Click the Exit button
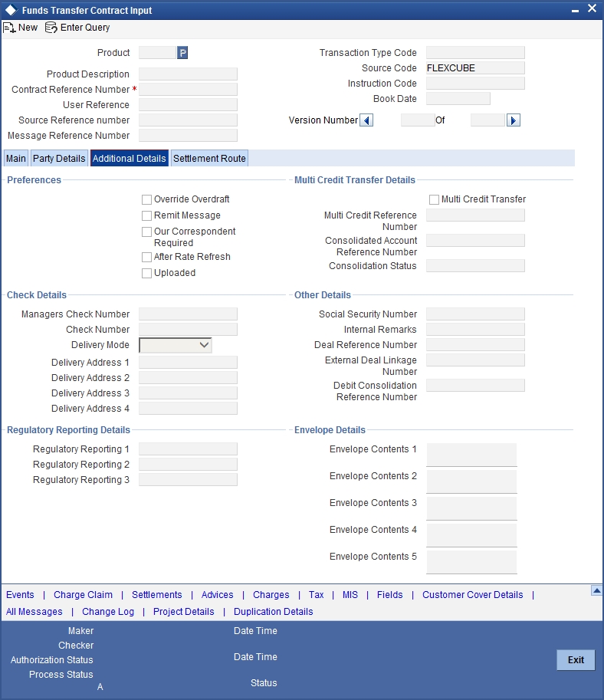The height and width of the screenshot is (700, 604). pos(576,660)
